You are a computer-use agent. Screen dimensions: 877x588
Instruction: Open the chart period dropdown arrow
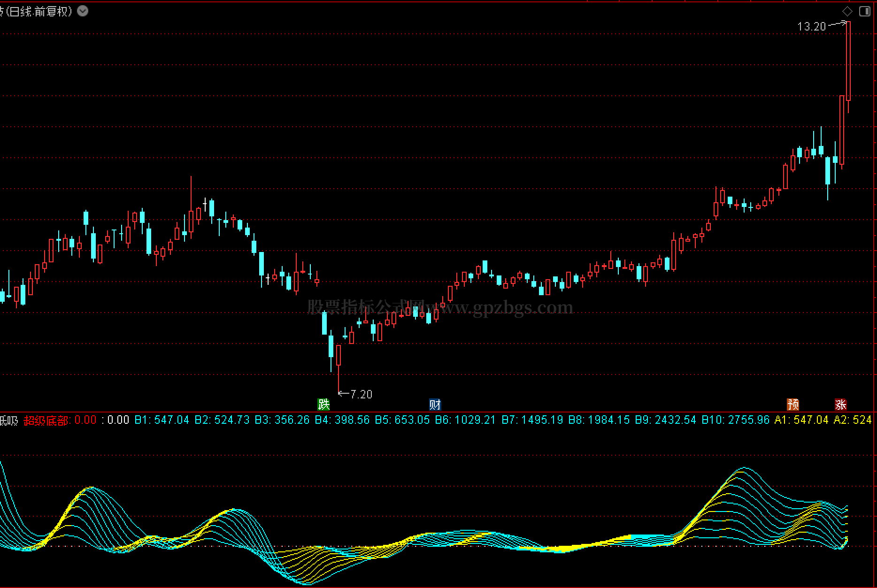click(x=83, y=11)
